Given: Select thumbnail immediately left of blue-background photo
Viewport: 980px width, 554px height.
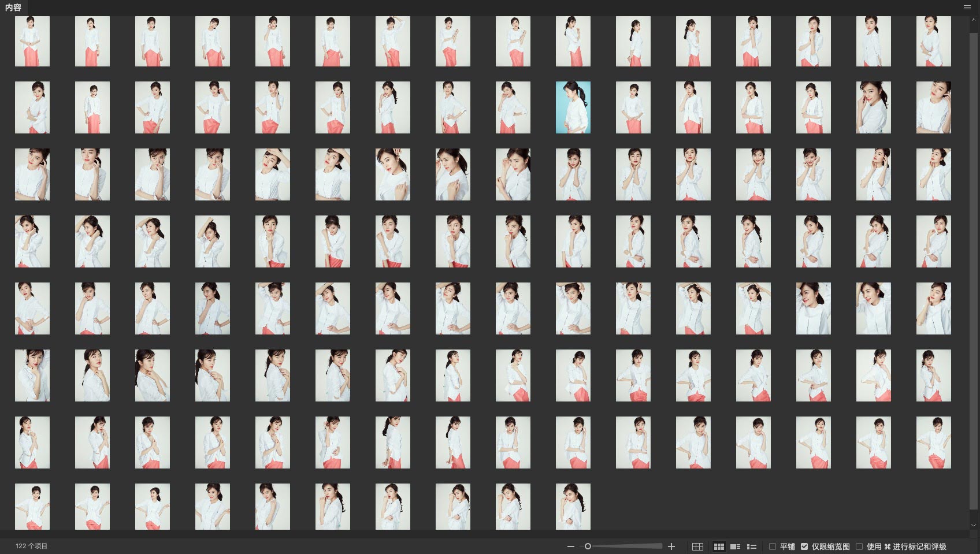Looking at the screenshot, I should 513,107.
